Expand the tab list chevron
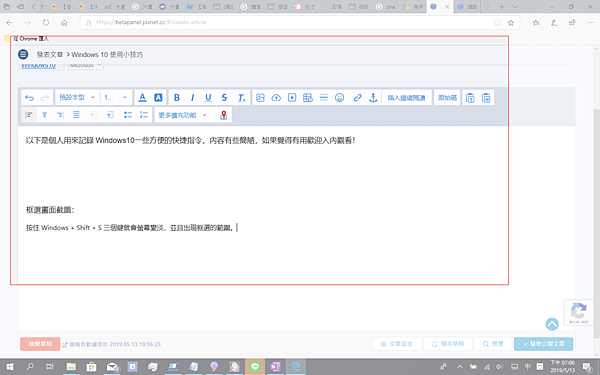Image resolution: width=600 pixels, height=375 pixels. point(515,7)
